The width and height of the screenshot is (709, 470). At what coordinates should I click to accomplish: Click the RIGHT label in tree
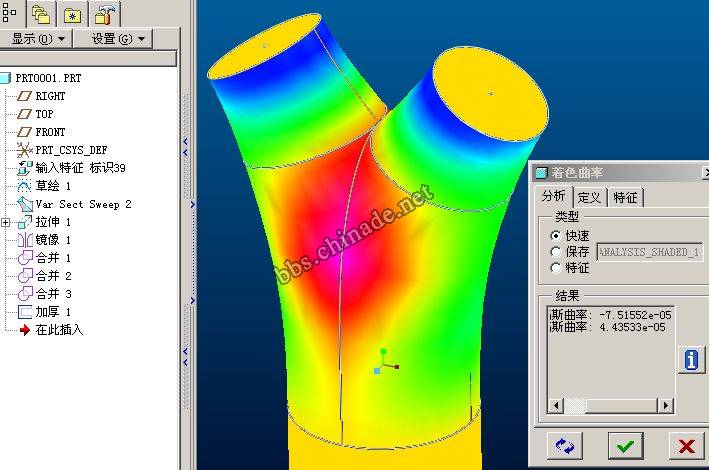pos(50,96)
